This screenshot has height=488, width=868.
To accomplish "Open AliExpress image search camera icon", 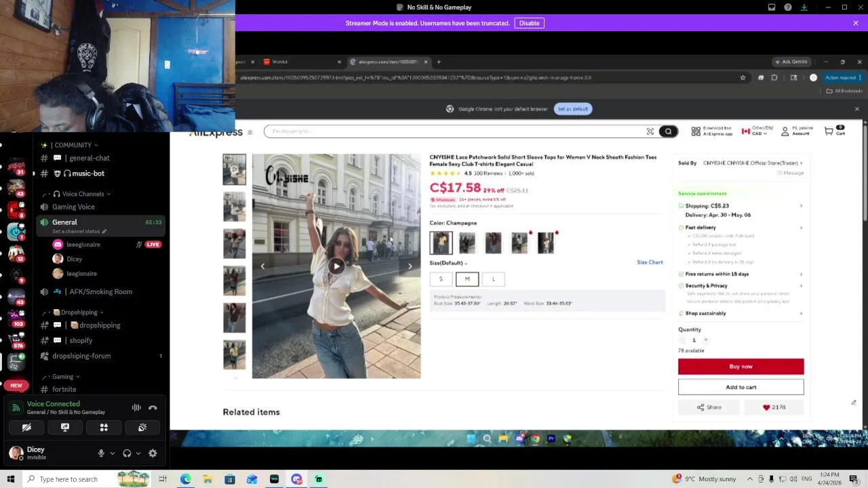I will 650,131.
